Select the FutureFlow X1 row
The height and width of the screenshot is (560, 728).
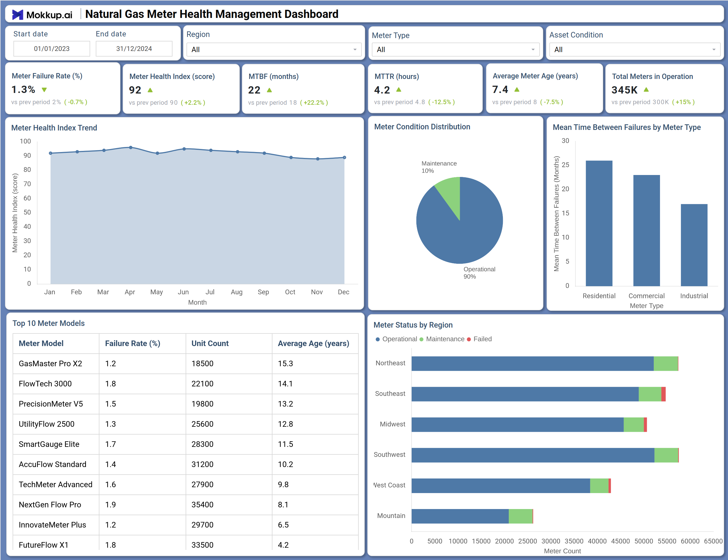coord(186,543)
